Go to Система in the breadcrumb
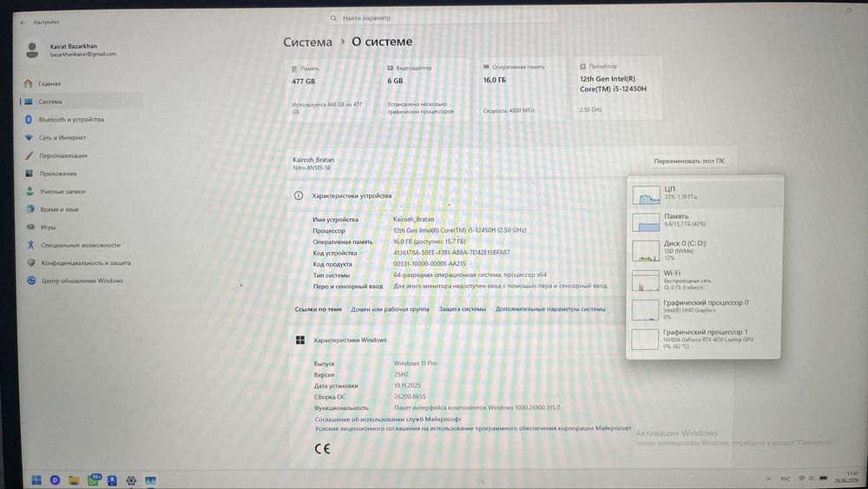This screenshot has width=868, height=489. pyautogui.click(x=308, y=42)
